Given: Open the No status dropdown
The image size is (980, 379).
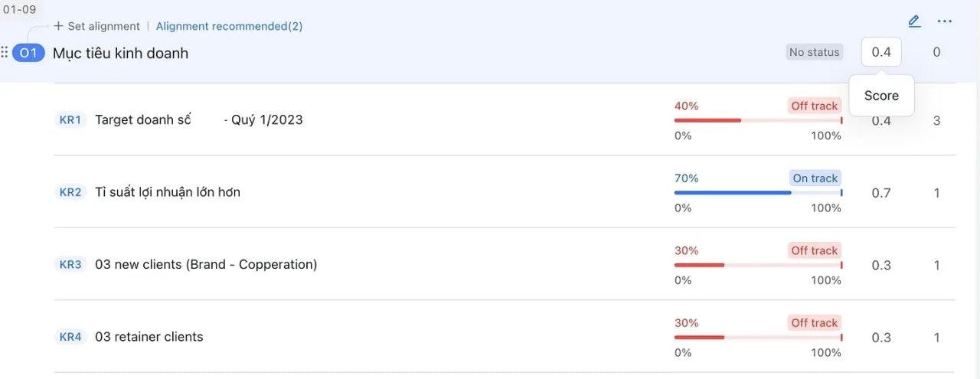Looking at the screenshot, I should [x=814, y=52].
